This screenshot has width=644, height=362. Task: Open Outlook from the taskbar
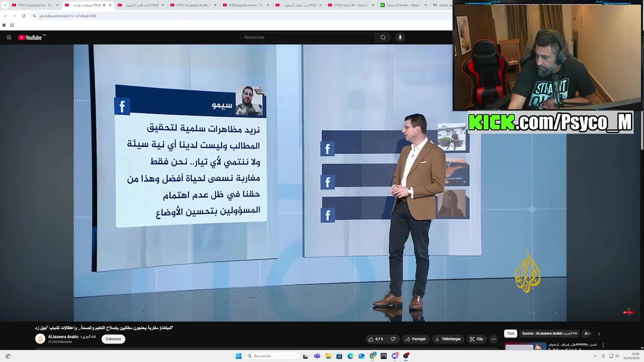pyautogui.click(x=361, y=356)
